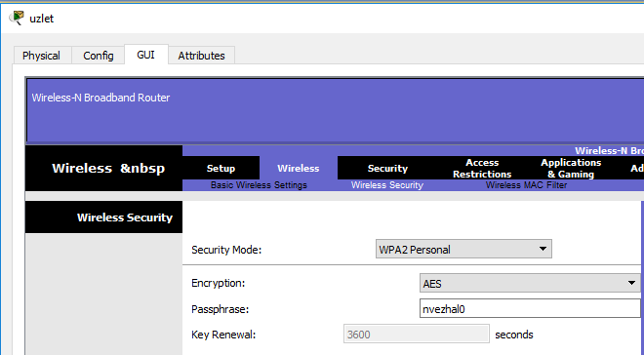Open the Config tab

click(x=99, y=56)
